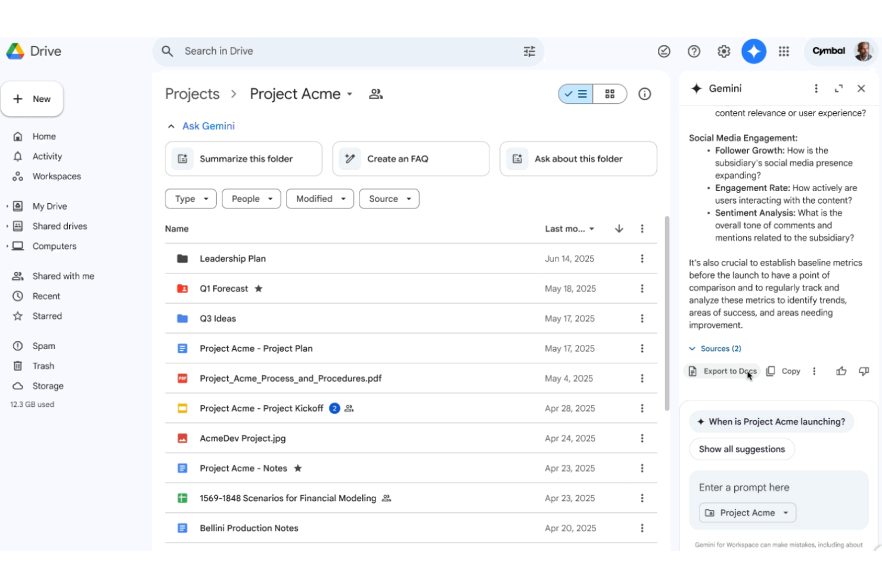Click the Search in Drive field
Image resolution: width=882 pixels, height=588 pixels.
pyautogui.click(x=348, y=51)
